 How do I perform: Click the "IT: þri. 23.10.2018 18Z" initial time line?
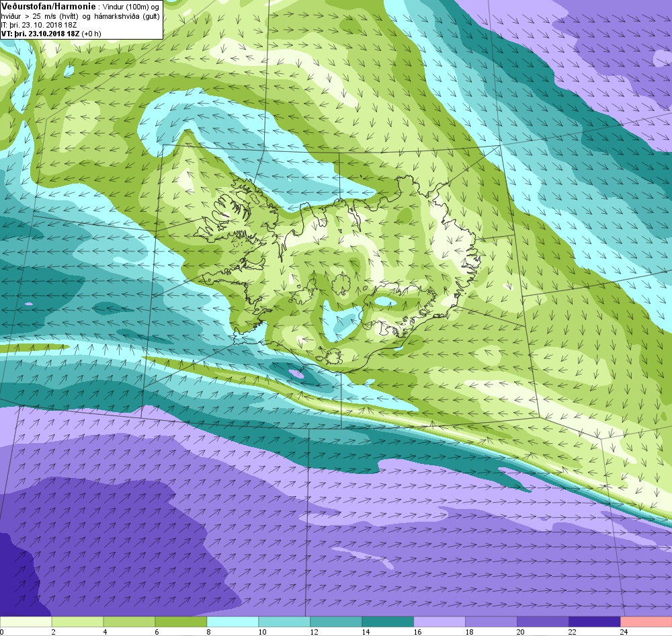(39, 25)
